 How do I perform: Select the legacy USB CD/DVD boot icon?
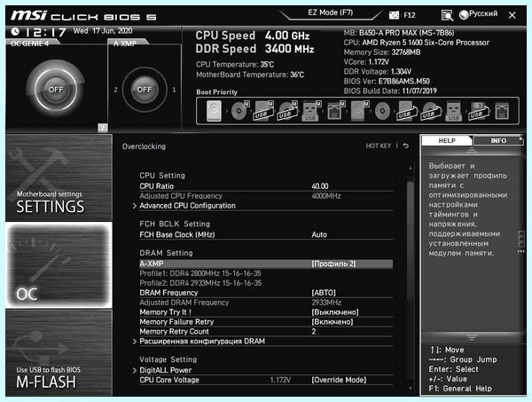[x=431, y=111]
